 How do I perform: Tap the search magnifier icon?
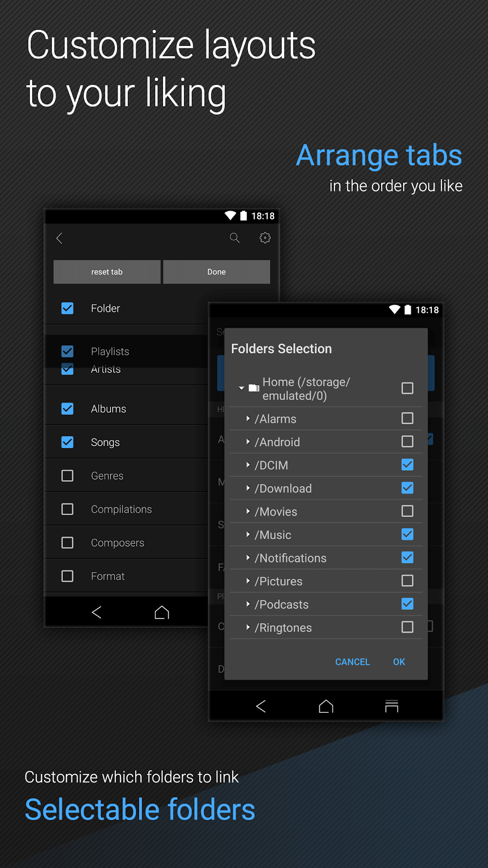coord(235,238)
